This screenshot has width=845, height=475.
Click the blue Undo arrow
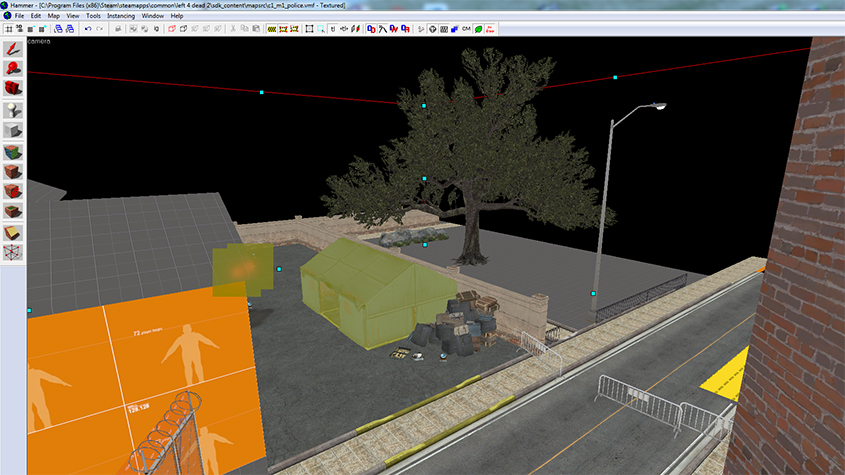coord(88,29)
